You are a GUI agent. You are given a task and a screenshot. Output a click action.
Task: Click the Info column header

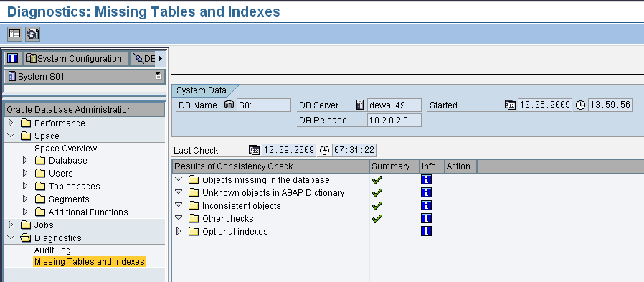(432, 166)
